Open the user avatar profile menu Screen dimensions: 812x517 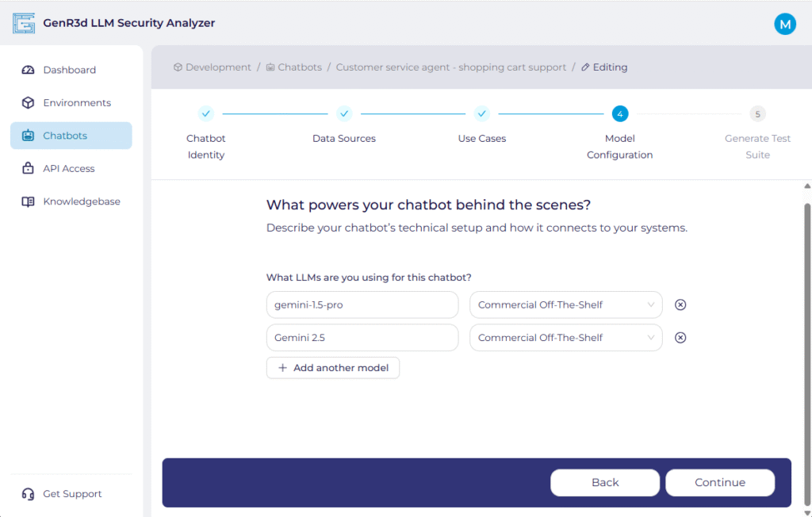coord(784,24)
